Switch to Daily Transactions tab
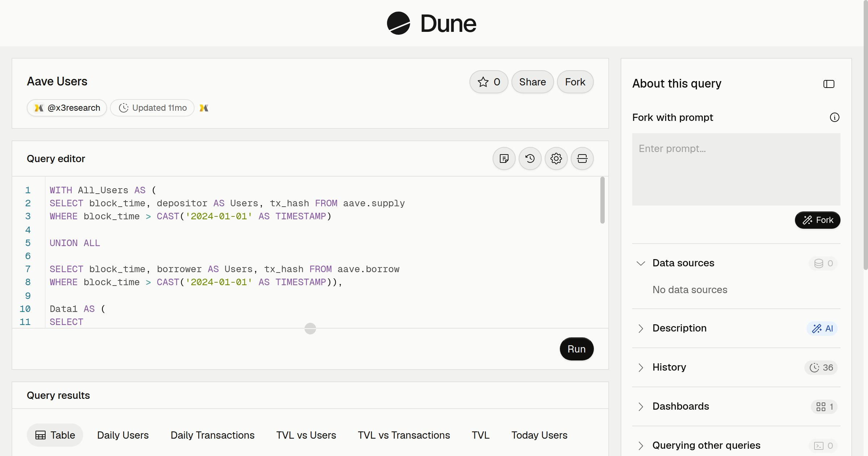Image resolution: width=868 pixels, height=456 pixels. pos(213,435)
